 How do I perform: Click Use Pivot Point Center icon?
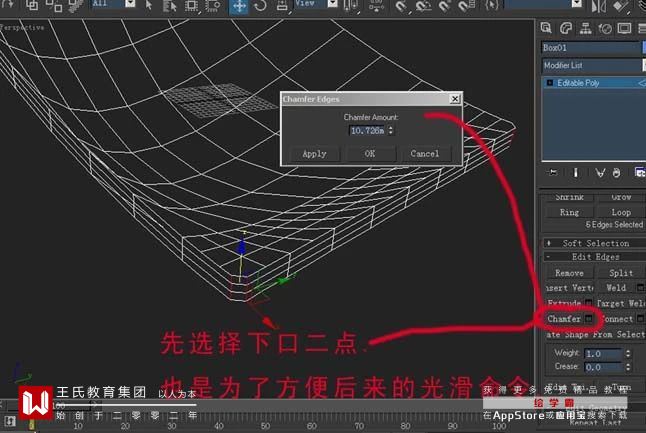pos(351,6)
